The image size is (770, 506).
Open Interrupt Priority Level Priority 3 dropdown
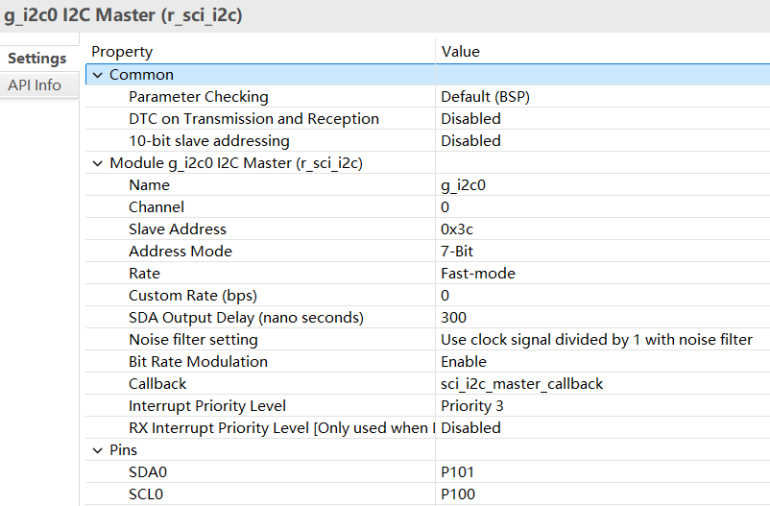pyautogui.click(x=472, y=406)
